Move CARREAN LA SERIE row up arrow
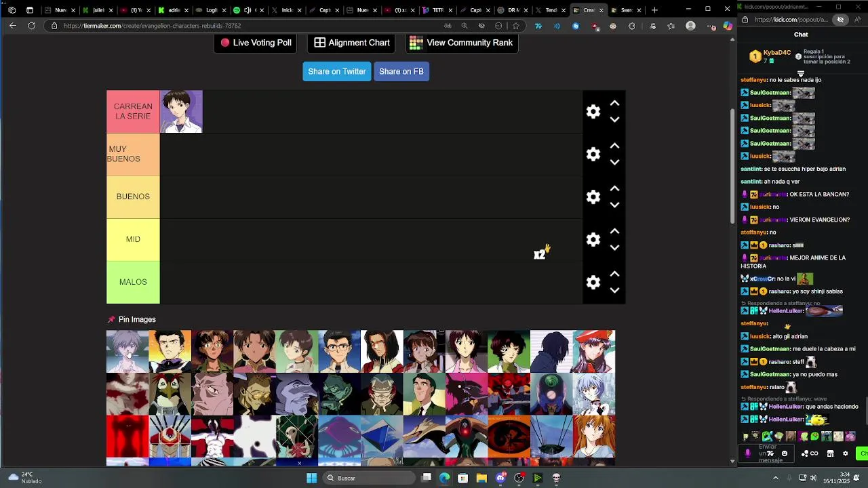This screenshot has width=868, height=488. [614, 104]
